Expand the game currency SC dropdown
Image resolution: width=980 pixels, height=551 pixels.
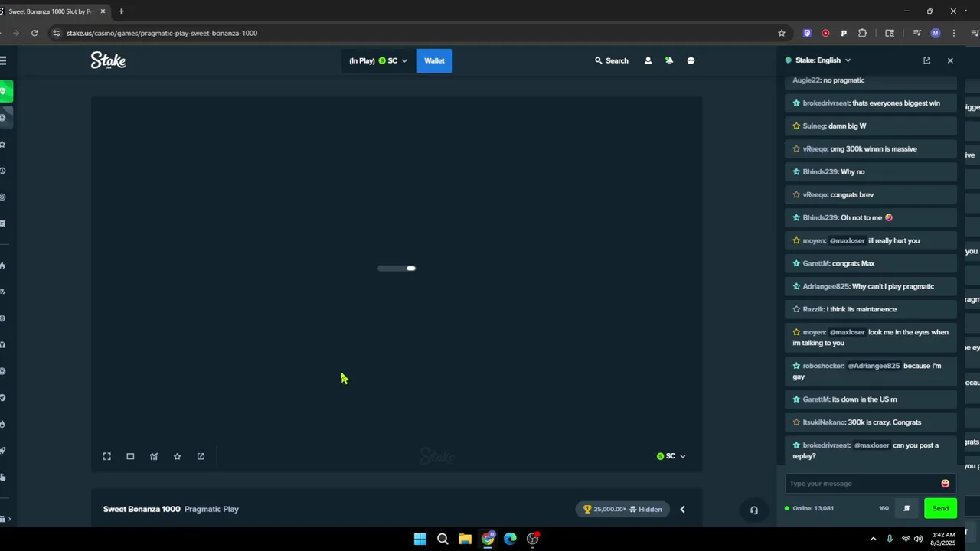click(x=671, y=456)
